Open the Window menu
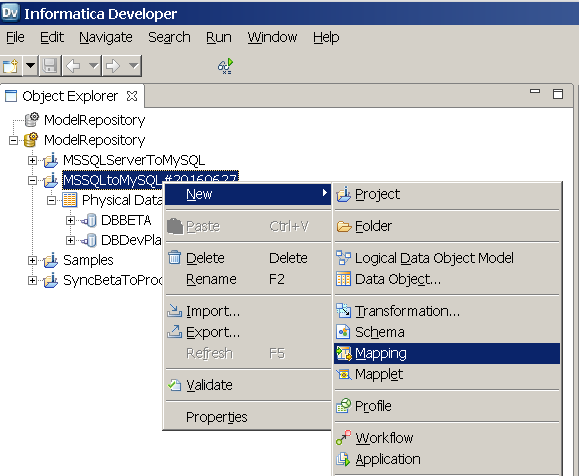The width and height of the screenshot is (583, 476). (x=272, y=37)
